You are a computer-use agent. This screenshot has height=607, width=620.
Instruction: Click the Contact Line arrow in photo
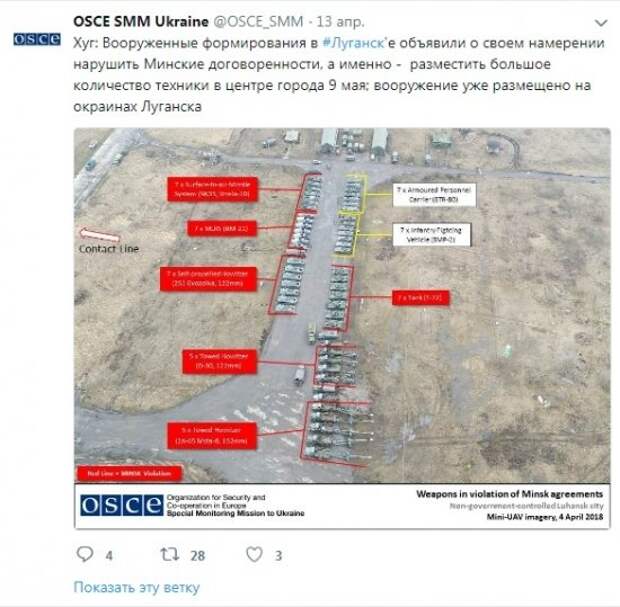click(x=100, y=235)
